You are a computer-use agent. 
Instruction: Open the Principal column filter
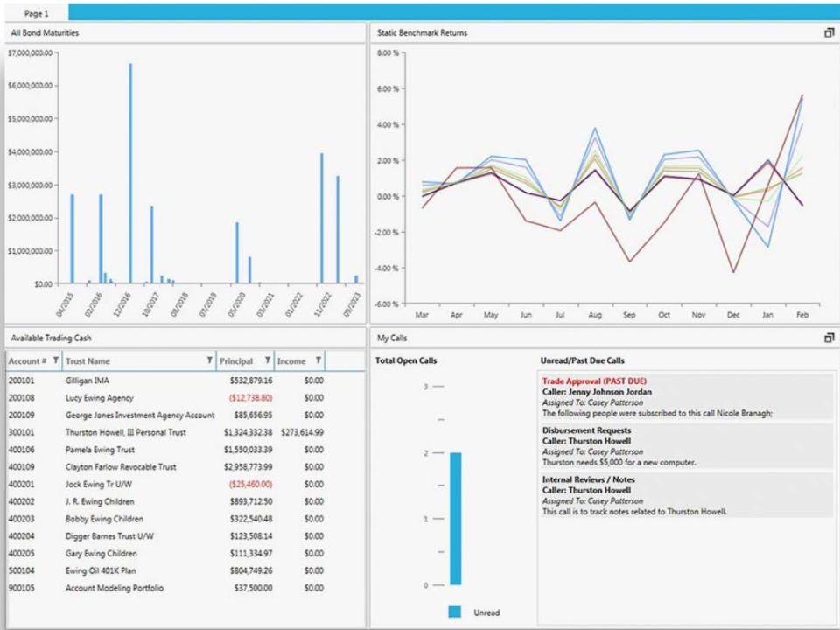coord(268,360)
